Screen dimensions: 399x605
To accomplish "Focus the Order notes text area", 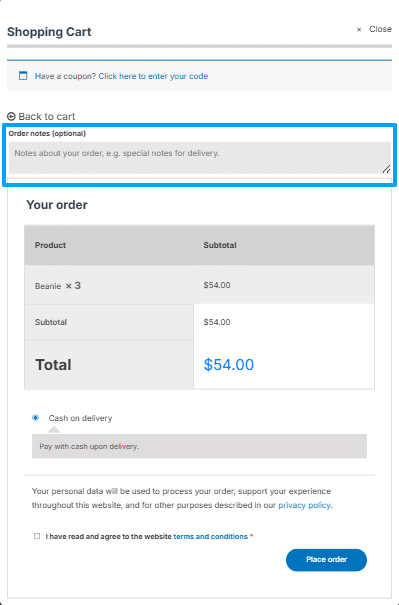I will (200, 157).
